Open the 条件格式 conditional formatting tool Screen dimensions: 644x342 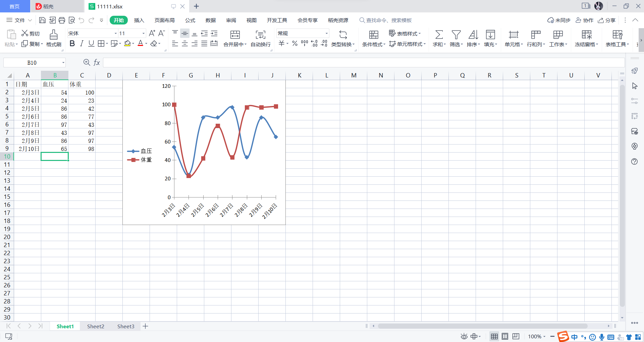[373, 38]
